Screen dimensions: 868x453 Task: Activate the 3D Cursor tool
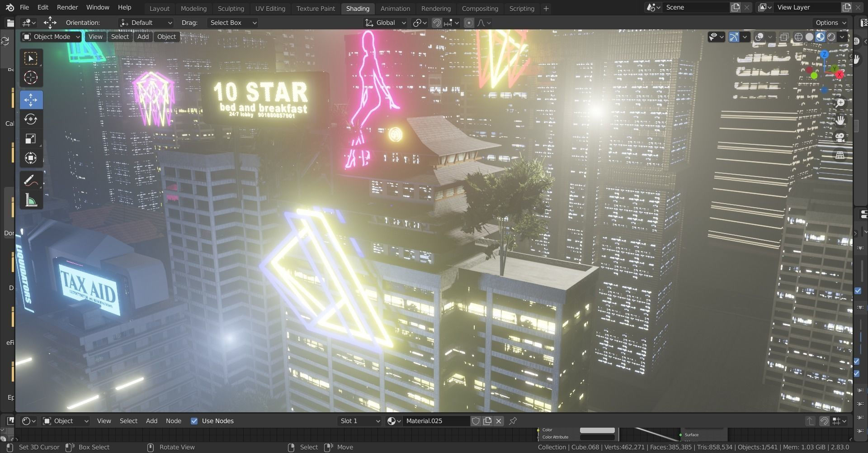[x=31, y=77]
